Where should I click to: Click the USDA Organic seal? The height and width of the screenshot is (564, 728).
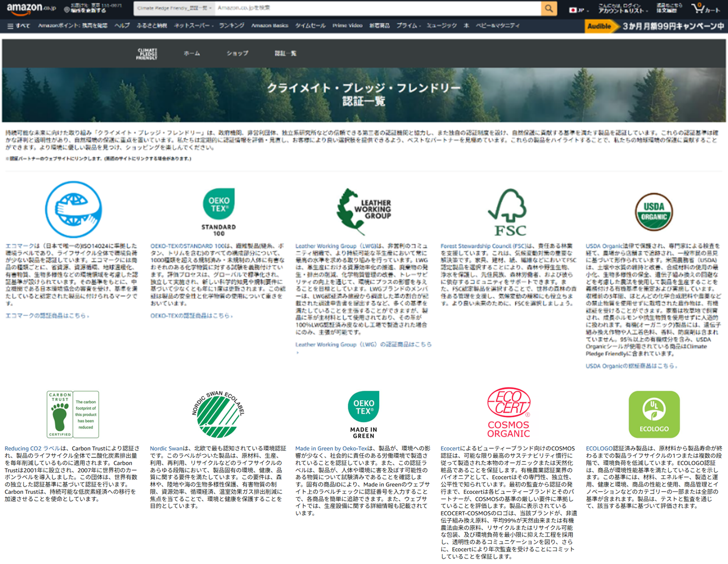click(653, 212)
